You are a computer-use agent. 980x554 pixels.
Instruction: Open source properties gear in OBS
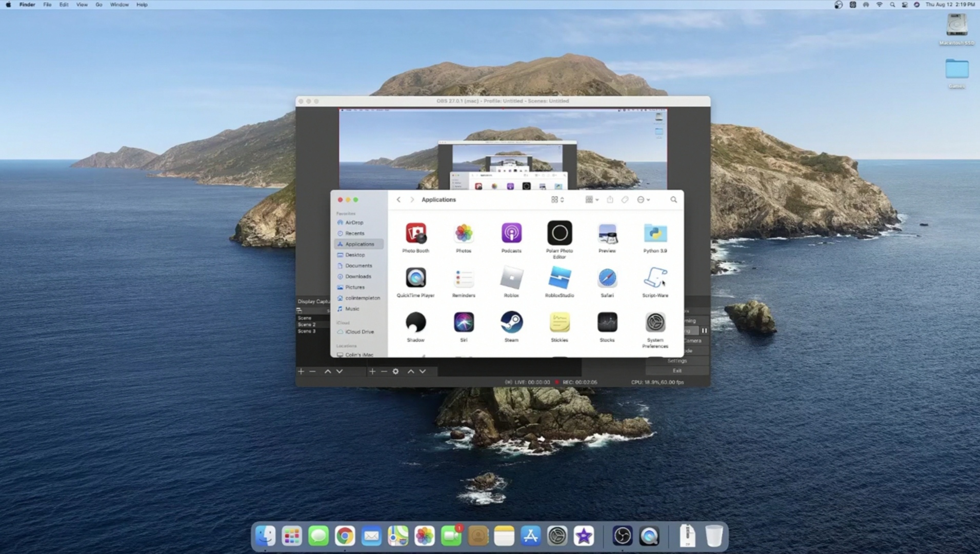tap(396, 371)
